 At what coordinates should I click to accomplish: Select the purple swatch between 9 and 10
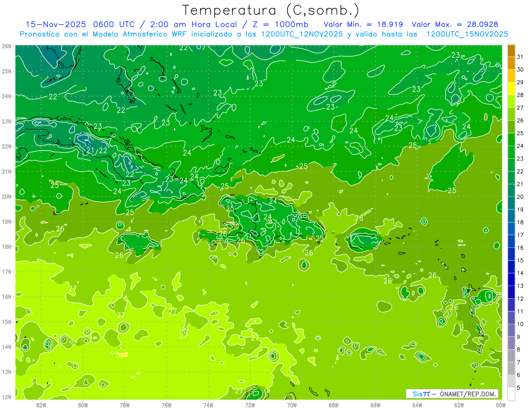pos(511,330)
